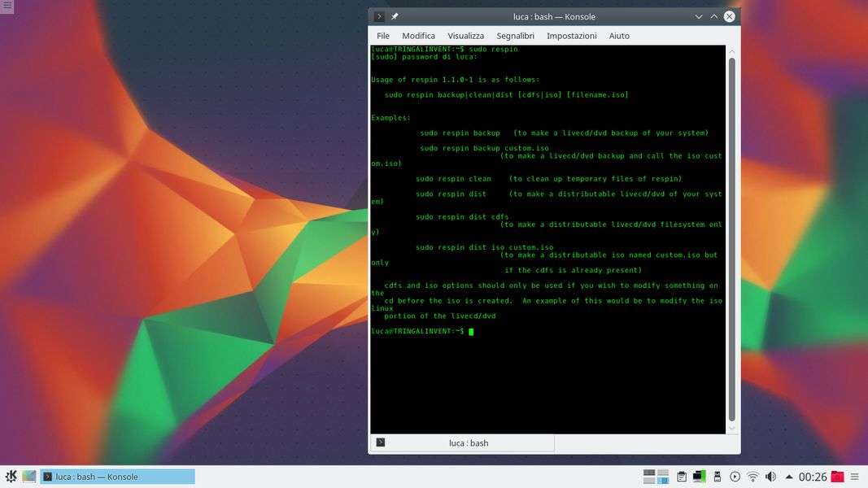Open the panel settings hamburger icon
The width and height of the screenshot is (868, 488).
pos(855,477)
